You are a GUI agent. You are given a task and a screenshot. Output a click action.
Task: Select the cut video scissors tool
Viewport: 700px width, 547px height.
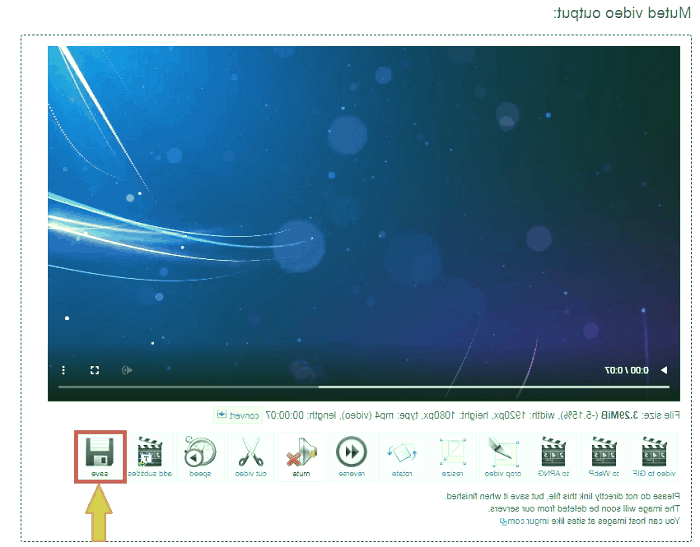pyautogui.click(x=250, y=456)
